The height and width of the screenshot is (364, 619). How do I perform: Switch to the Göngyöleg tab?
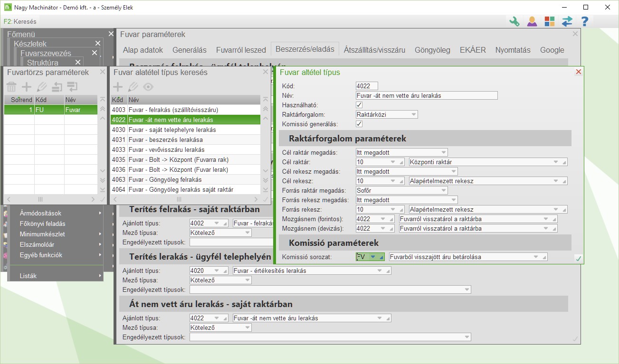(432, 50)
